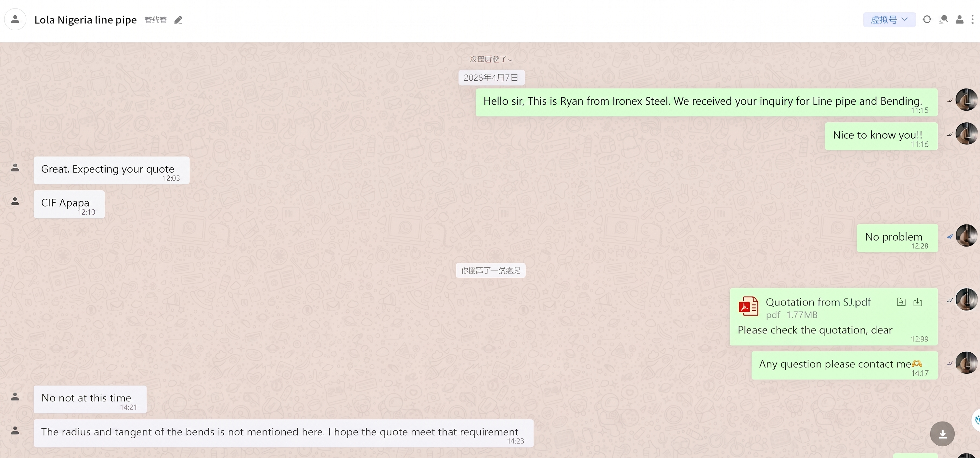This screenshot has height=458, width=980.
Task: Click contact icon beside No not at this time
Action: [15, 397]
